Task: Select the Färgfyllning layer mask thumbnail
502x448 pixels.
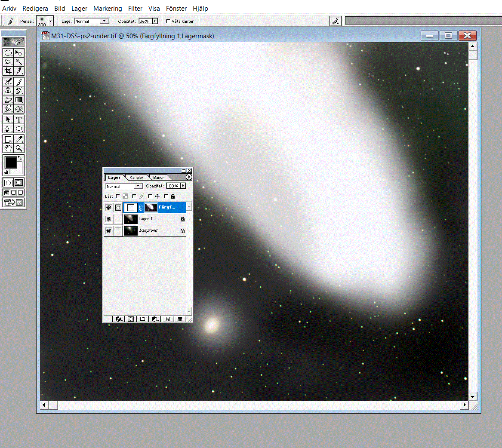Action: pos(151,208)
